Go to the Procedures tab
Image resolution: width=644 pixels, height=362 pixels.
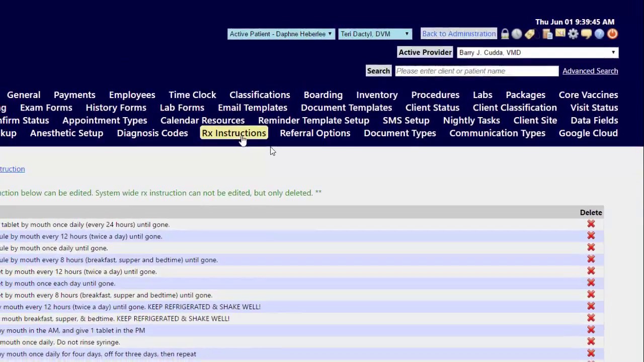pyautogui.click(x=435, y=95)
